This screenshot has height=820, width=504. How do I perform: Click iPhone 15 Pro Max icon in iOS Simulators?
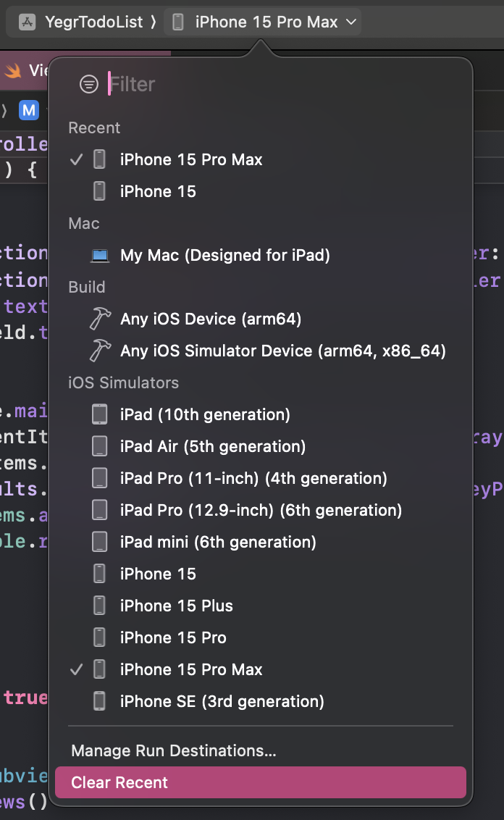point(99,669)
